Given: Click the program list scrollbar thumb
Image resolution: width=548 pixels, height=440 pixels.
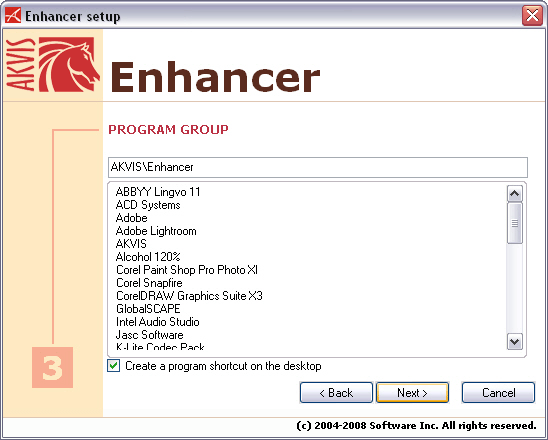Looking at the screenshot, I should click(514, 223).
